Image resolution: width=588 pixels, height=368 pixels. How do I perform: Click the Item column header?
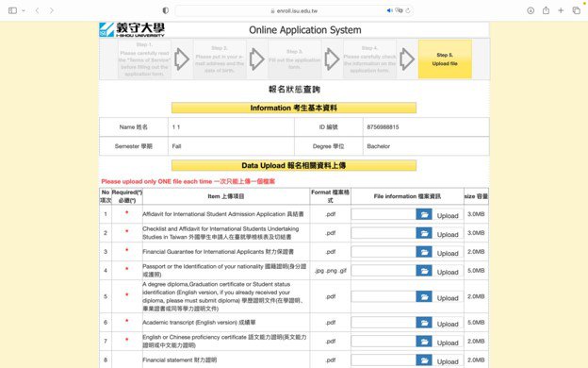coord(226,196)
